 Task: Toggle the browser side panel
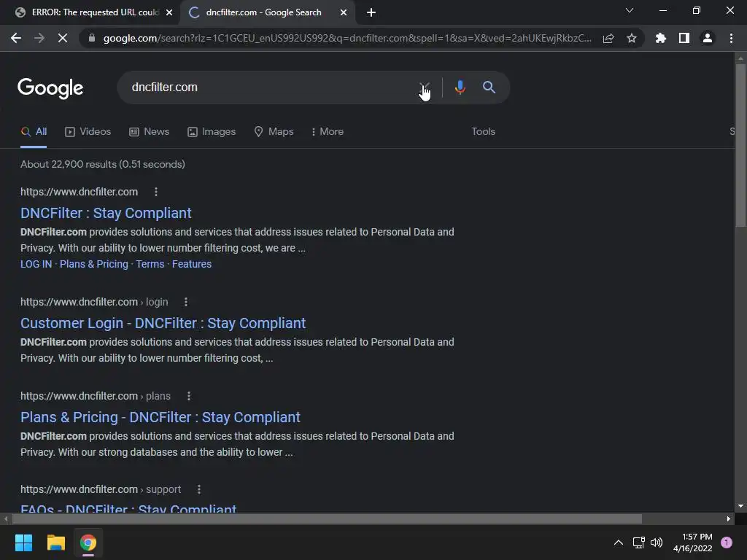point(684,38)
